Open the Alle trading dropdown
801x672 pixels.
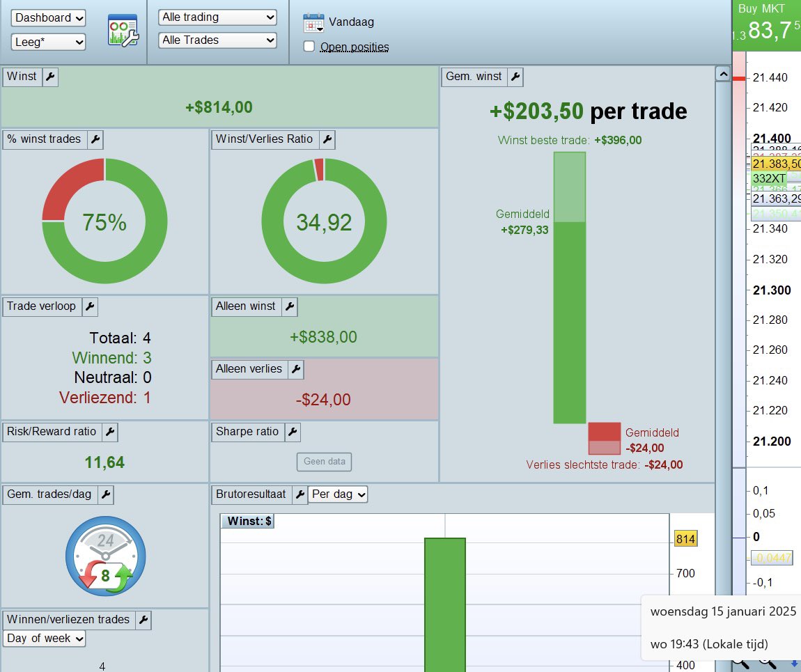[217, 17]
